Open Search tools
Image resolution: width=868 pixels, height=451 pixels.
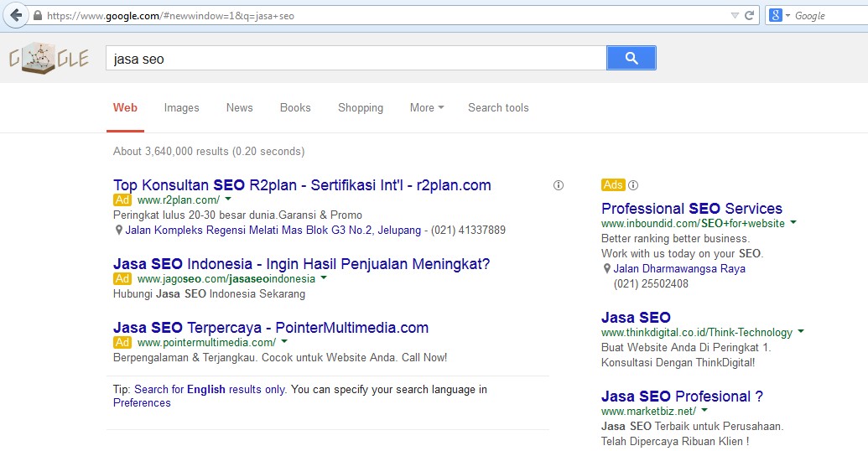pyautogui.click(x=498, y=108)
